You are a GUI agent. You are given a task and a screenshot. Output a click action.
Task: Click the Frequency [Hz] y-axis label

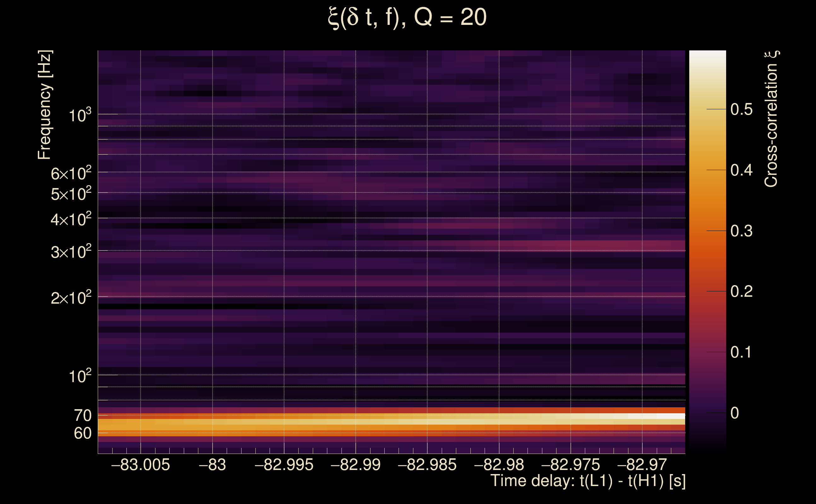pyautogui.click(x=45, y=105)
